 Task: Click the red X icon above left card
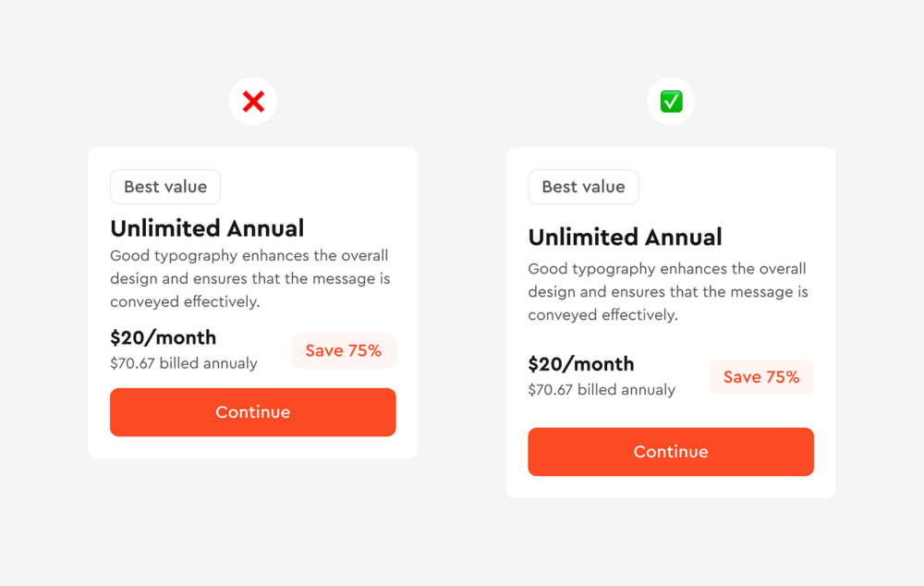[253, 102]
